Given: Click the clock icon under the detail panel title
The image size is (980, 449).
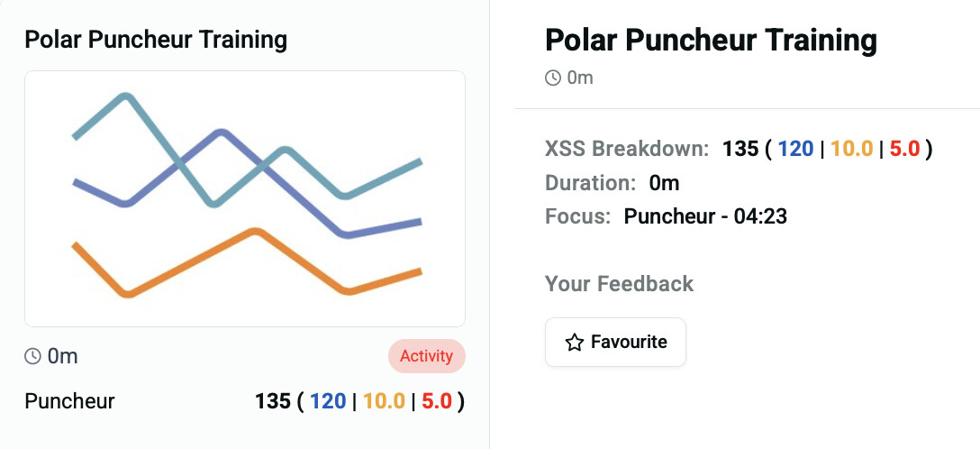Looking at the screenshot, I should 553,78.
